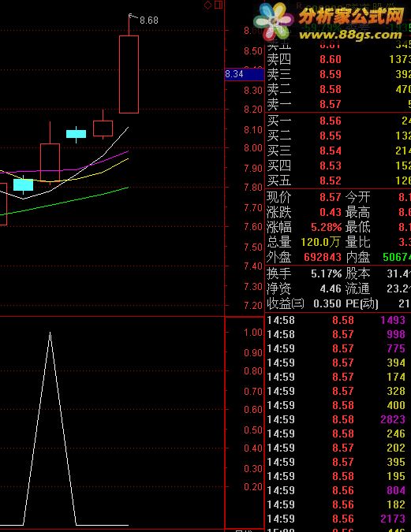This screenshot has height=532, width=411.
Task: Select the 买五 bid row at 8.52
Action: (338, 180)
